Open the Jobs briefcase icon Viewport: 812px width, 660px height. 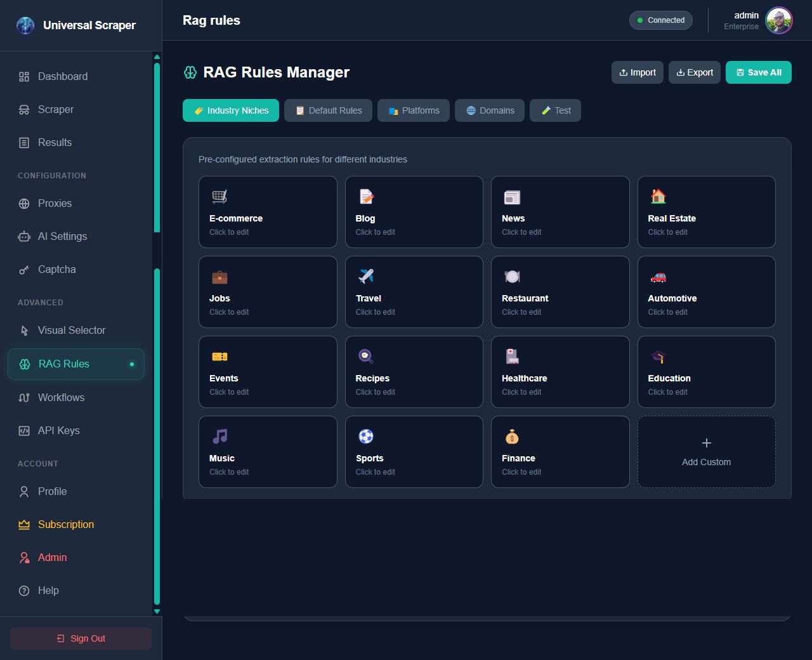[x=219, y=277]
